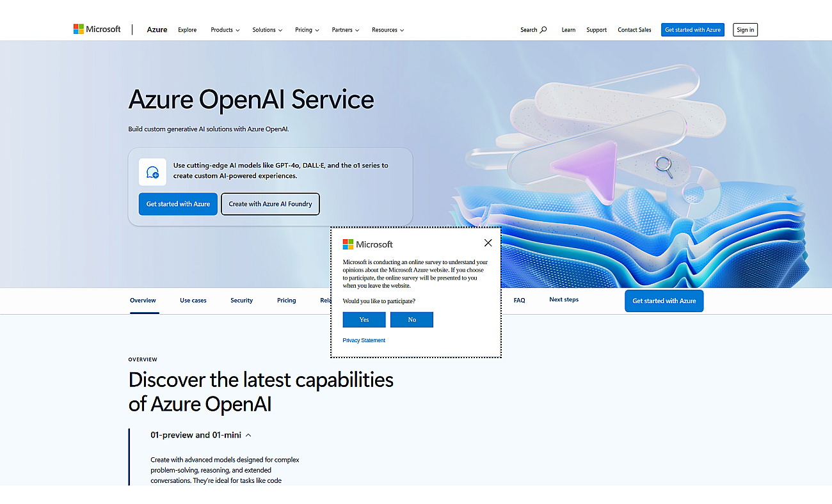Image resolution: width=832 pixels, height=504 pixels.
Task: Expand the Pricing dropdown in header
Action: [x=307, y=30]
